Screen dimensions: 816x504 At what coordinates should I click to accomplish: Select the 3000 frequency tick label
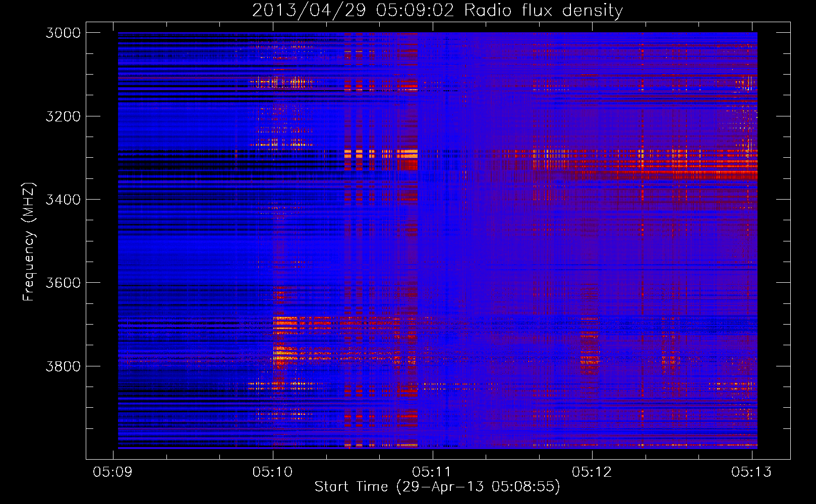[x=63, y=33]
